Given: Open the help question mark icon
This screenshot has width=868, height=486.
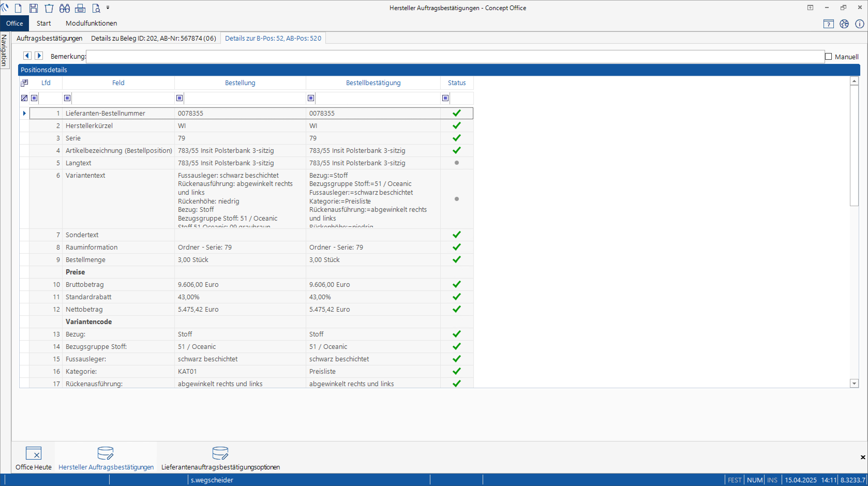Looking at the screenshot, I should tap(829, 24).
